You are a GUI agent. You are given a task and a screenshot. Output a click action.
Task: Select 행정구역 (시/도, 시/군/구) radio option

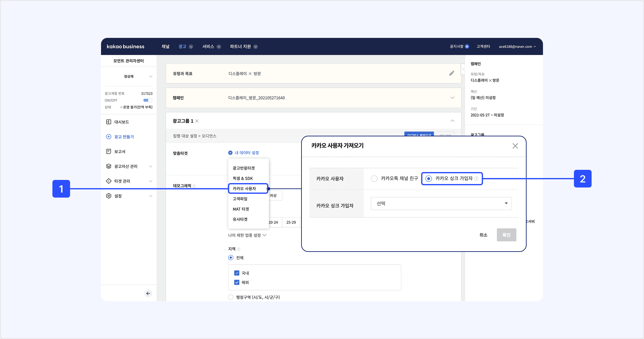(x=231, y=297)
